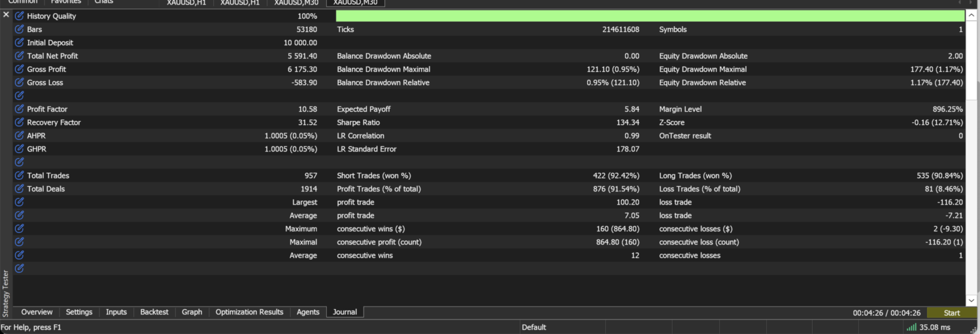Close the Strategy Tester panel
The height and width of the screenshot is (334, 980).
click(x=6, y=14)
